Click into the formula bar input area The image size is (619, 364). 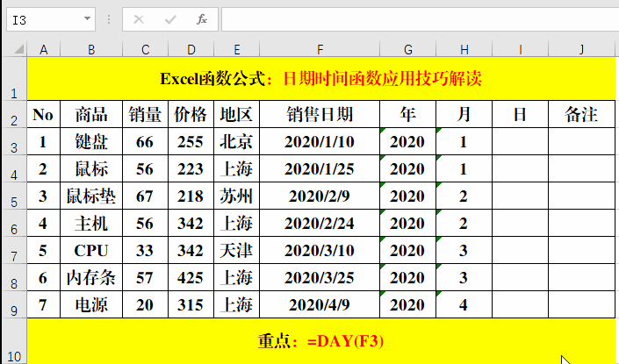click(x=420, y=19)
